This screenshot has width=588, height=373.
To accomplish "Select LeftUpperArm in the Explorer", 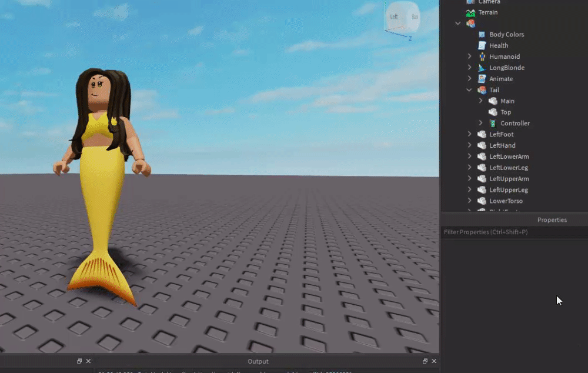I will point(509,179).
